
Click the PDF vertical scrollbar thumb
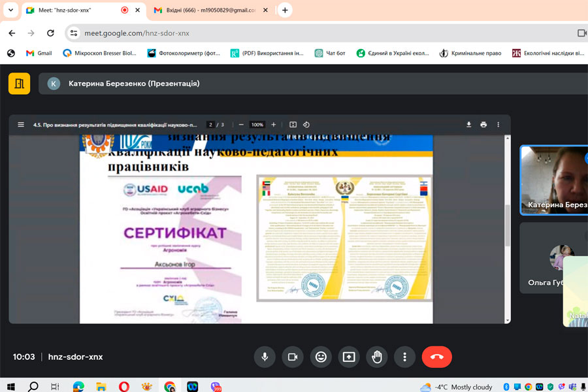pyautogui.click(x=508, y=225)
